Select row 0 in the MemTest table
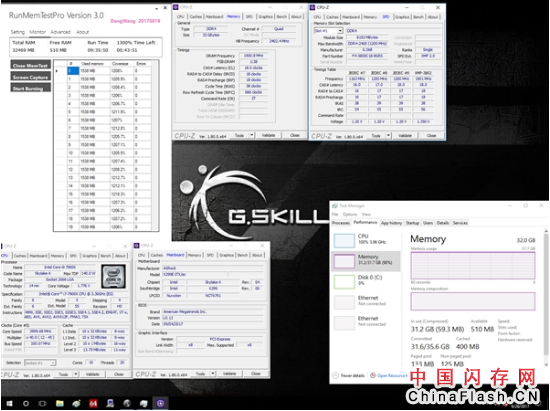The image size is (550, 411). coord(103,70)
